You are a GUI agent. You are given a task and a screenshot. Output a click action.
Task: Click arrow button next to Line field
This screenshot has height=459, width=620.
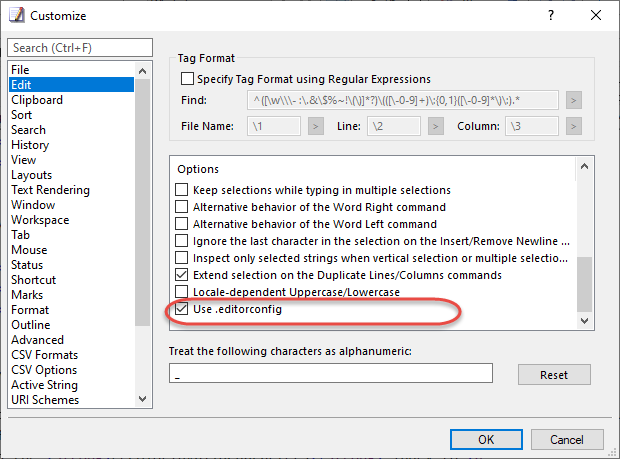click(435, 126)
